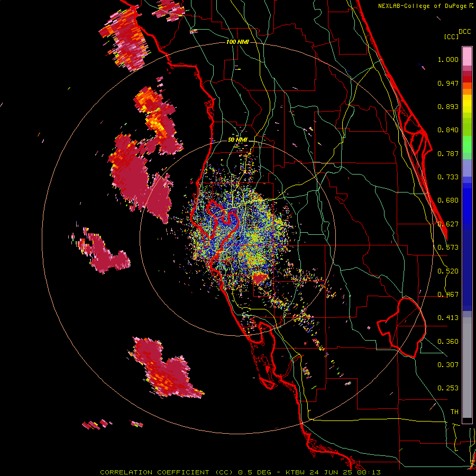476x476 pixels.
Task: Select the 0.413 color scale value
Action: tap(448, 318)
